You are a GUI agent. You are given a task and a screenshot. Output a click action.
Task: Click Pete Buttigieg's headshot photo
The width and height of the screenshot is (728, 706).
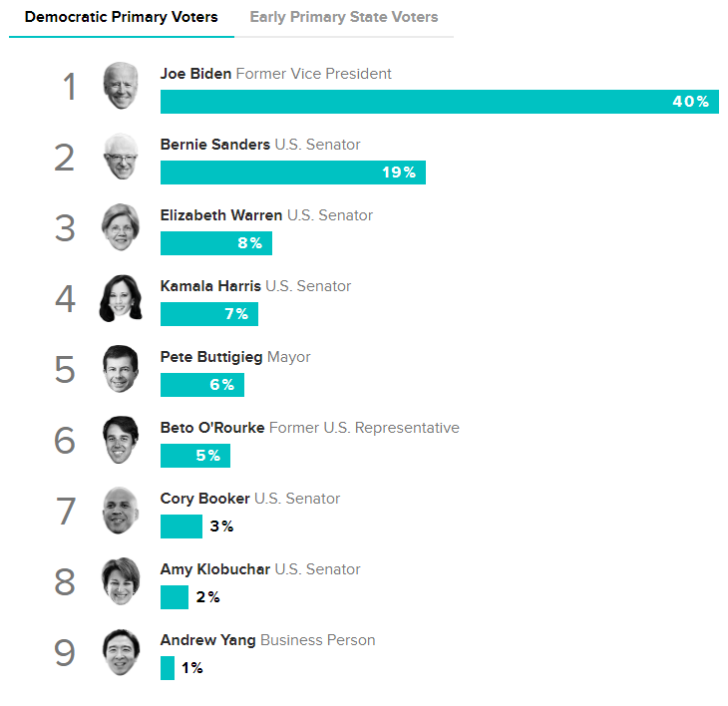click(x=121, y=369)
